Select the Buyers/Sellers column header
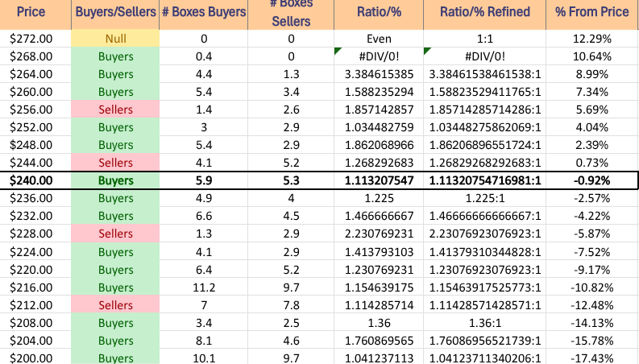639x364 pixels. pos(116,13)
